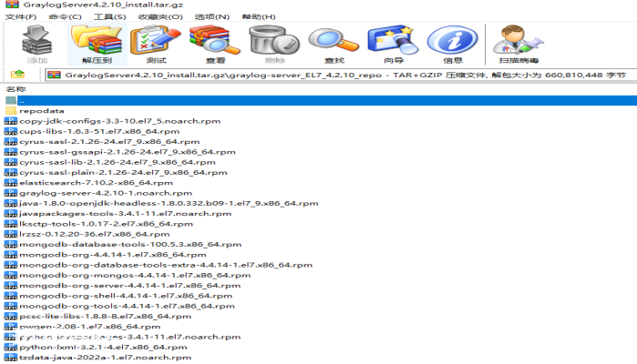
Task: Select lrzsz-0.12.20-36.el7.x86_64.rpm
Action: (x=95, y=234)
